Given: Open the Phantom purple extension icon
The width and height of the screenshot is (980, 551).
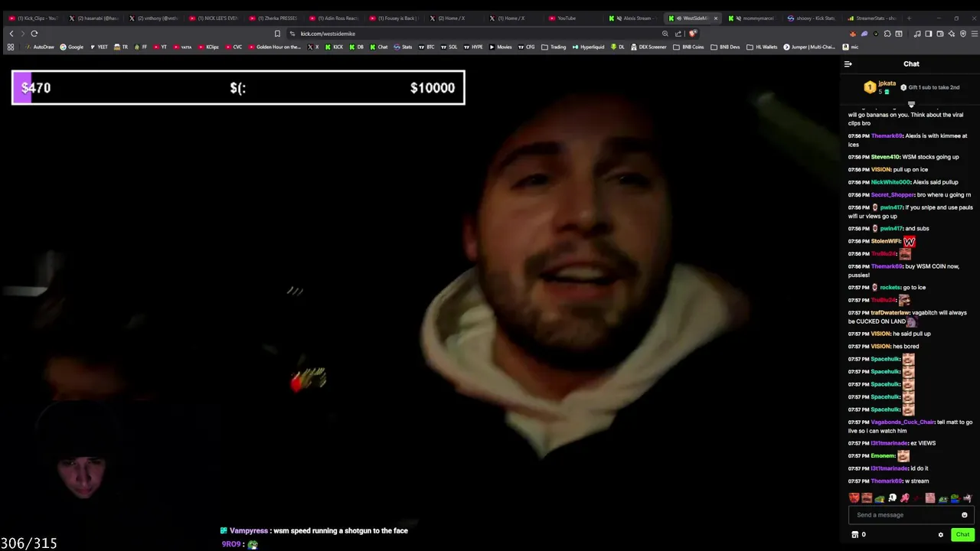Looking at the screenshot, I should point(864,34).
